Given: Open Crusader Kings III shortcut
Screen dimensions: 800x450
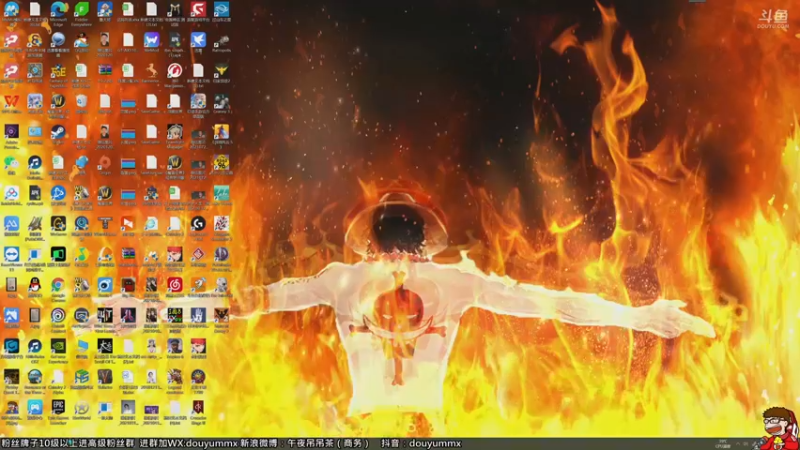Looking at the screenshot, I should 198,407.
